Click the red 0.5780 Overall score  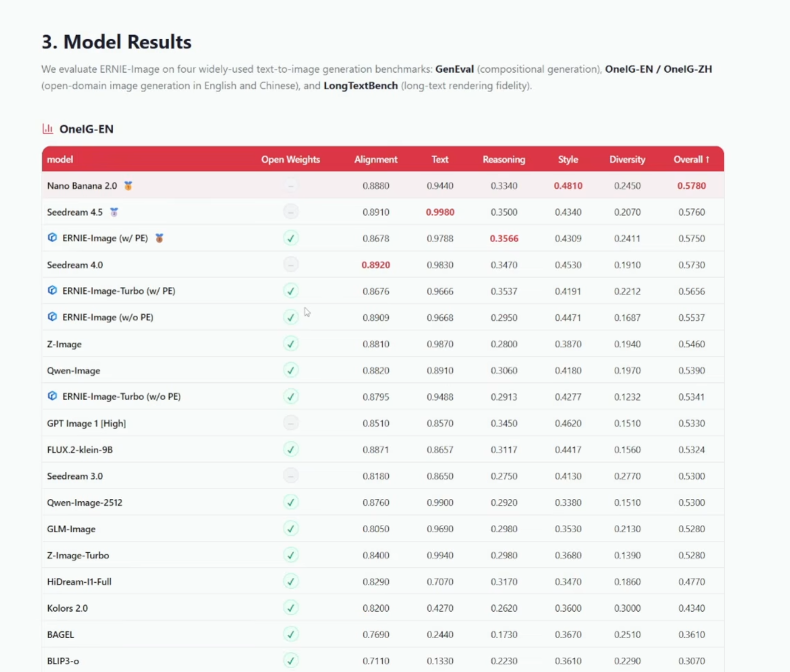tap(691, 186)
